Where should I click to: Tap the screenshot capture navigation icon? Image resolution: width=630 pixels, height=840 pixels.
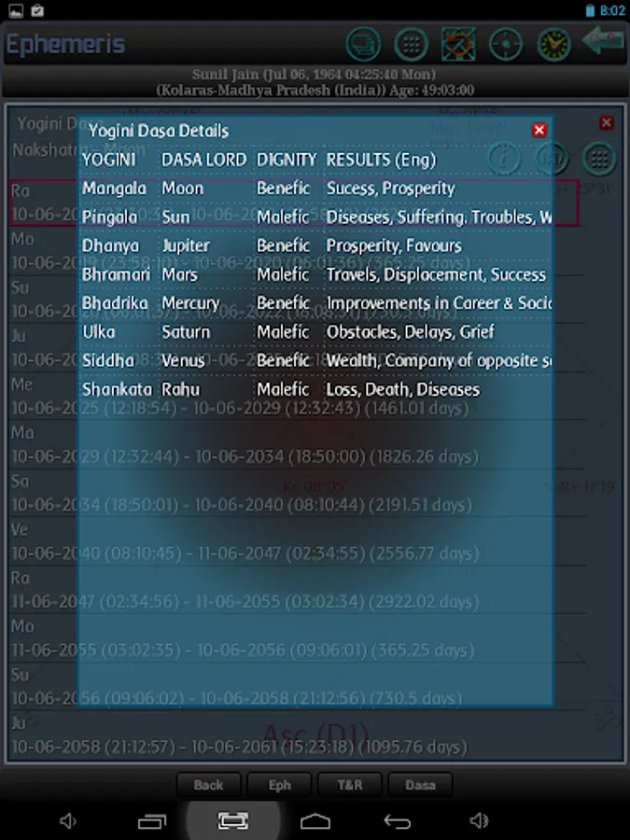[x=232, y=820]
